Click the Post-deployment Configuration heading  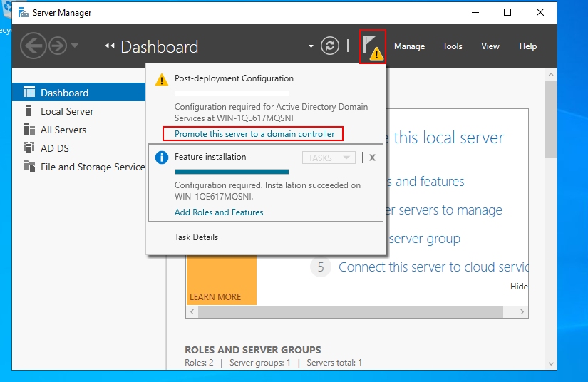(x=234, y=78)
